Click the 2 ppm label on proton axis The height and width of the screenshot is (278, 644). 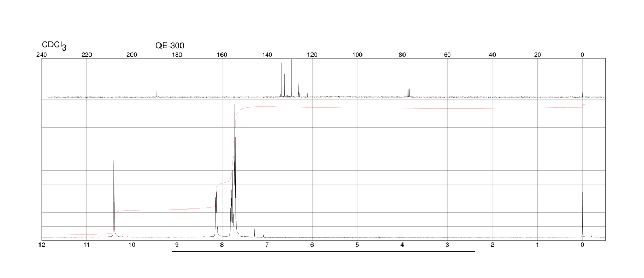tap(492, 245)
